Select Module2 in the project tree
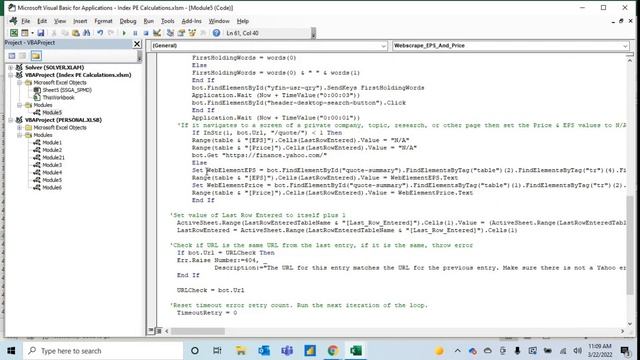This screenshot has width=640, height=360. pos(52,150)
